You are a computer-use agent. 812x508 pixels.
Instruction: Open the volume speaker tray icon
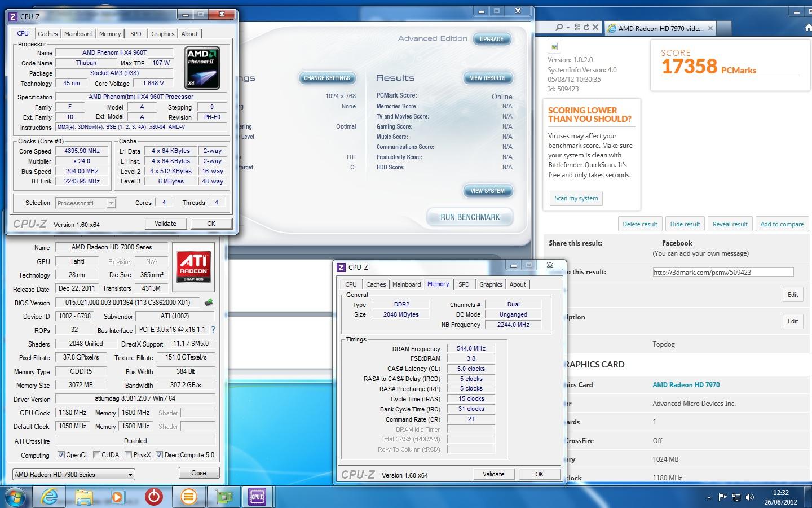click(x=750, y=497)
